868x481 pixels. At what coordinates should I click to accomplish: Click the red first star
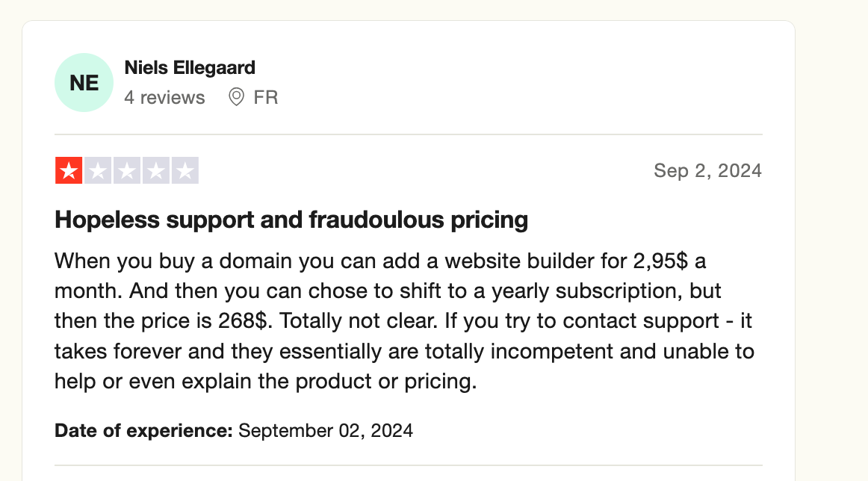pos(69,171)
